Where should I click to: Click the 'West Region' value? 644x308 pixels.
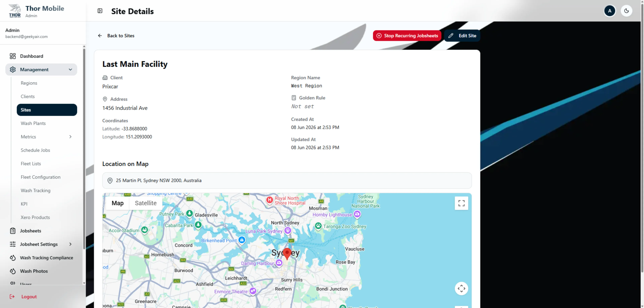click(x=307, y=86)
